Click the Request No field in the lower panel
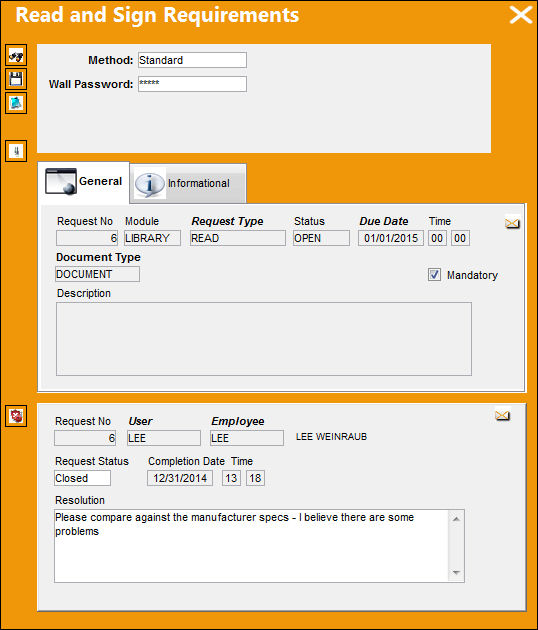The image size is (538, 630). (x=85, y=438)
